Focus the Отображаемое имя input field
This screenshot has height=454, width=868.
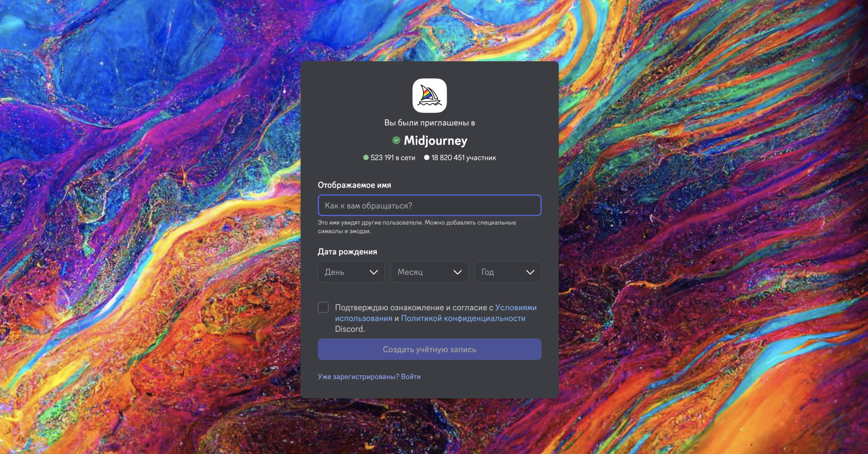(x=430, y=205)
